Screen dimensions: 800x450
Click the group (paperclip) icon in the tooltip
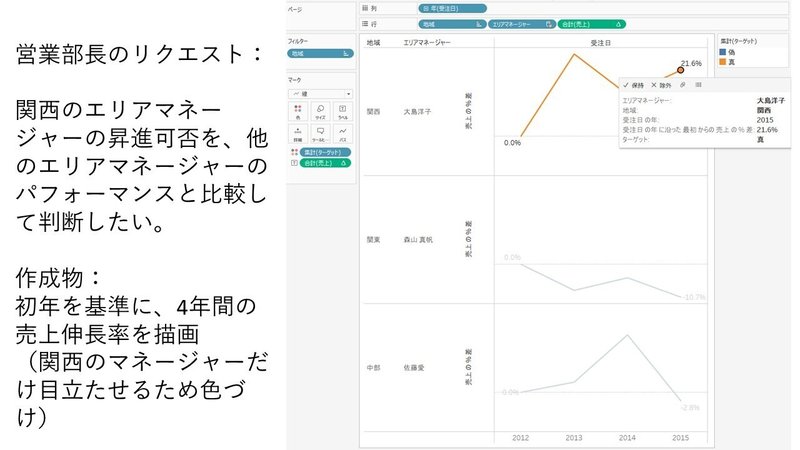(683, 85)
